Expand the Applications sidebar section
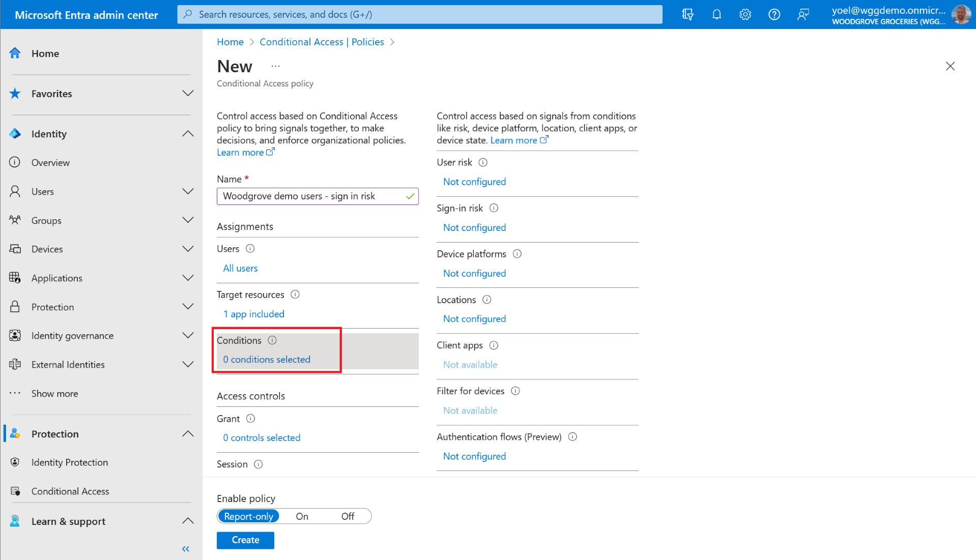The height and width of the screenshot is (560, 976). tap(188, 278)
